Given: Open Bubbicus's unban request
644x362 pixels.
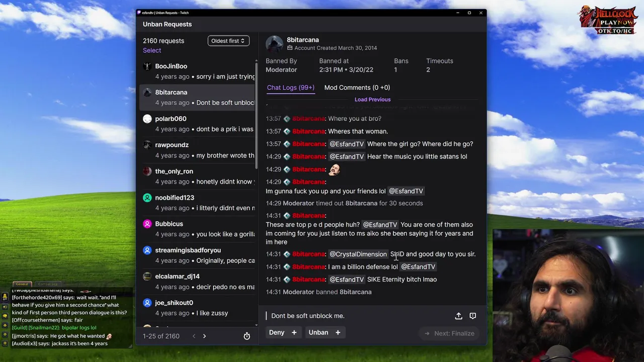Looking at the screenshot, I should (x=198, y=229).
